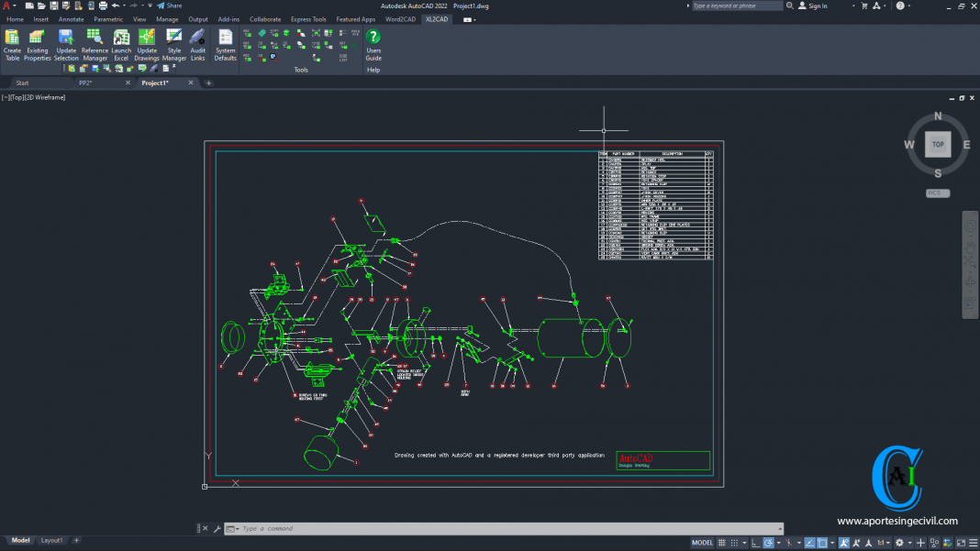Viewport: 980px width, 551px height.
Task: Switch to the Annotate ribbon tab
Action: [x=71, y=18]
